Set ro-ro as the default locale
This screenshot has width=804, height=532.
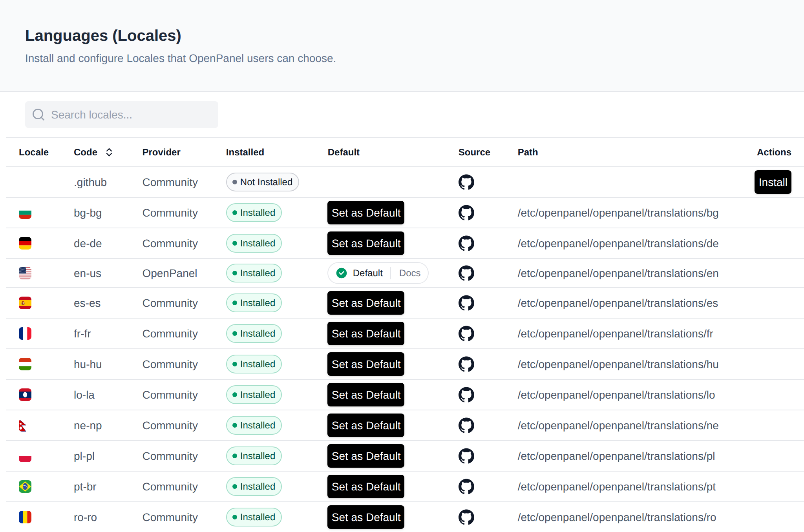click(x=366, y=517)
